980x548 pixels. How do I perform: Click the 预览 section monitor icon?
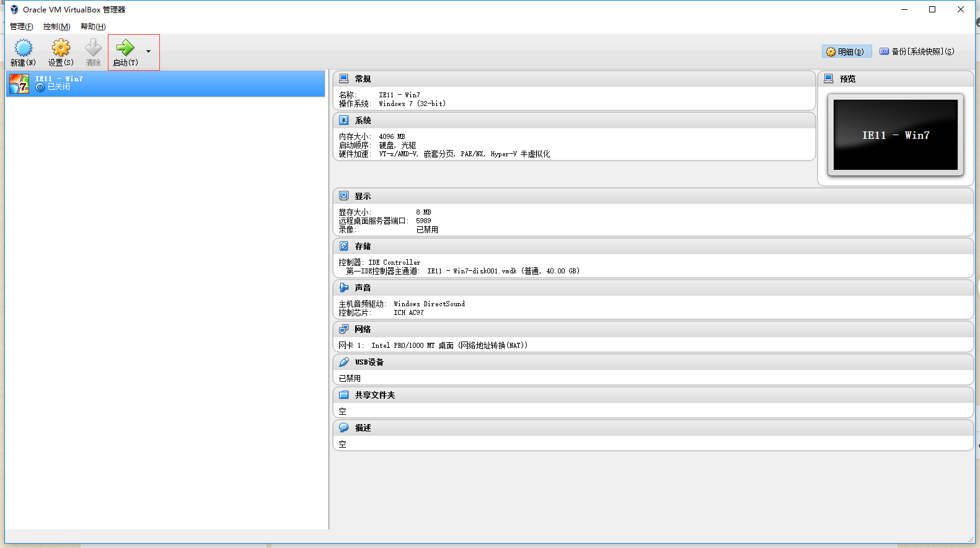coord(829,79)
